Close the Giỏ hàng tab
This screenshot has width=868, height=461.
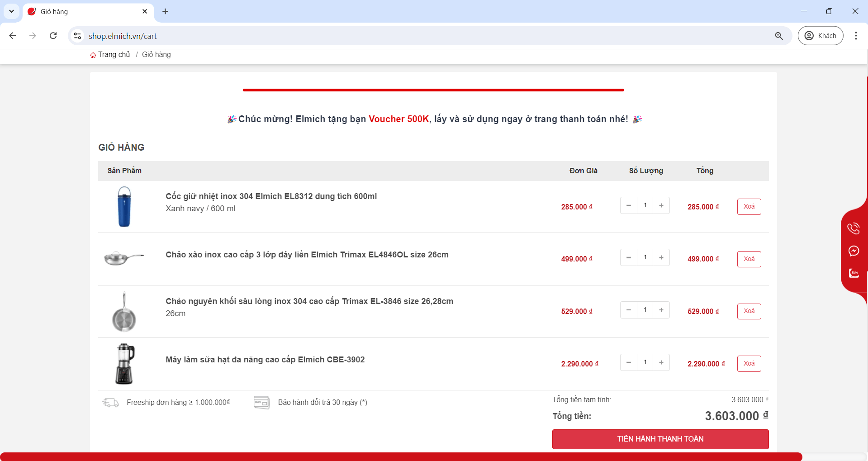tap(145, 11)
